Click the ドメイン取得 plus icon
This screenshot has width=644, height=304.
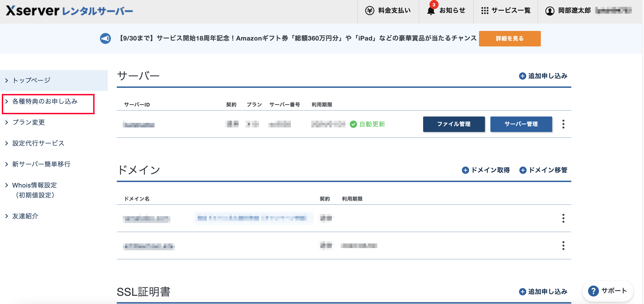465,170
